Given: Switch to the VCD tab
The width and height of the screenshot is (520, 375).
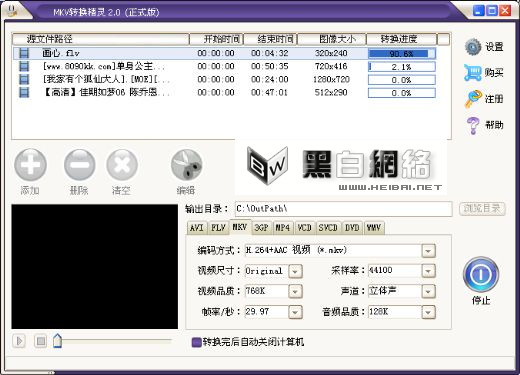Looking at the screenshot, I should point(304,228).
